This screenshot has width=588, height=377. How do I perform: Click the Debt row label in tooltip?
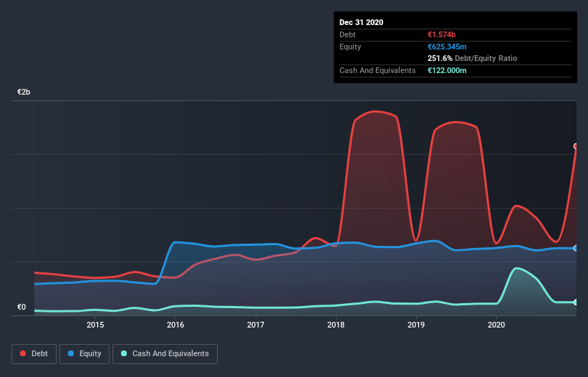347,35
